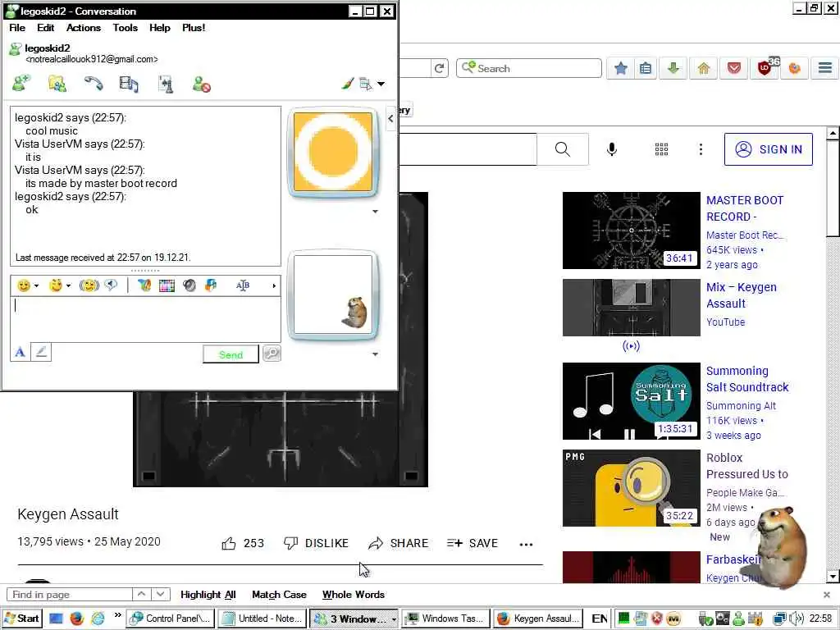This screenshot has height=630, width=840.
Task: Toggle Highlight All in find bar
Action: pos(208,595)
